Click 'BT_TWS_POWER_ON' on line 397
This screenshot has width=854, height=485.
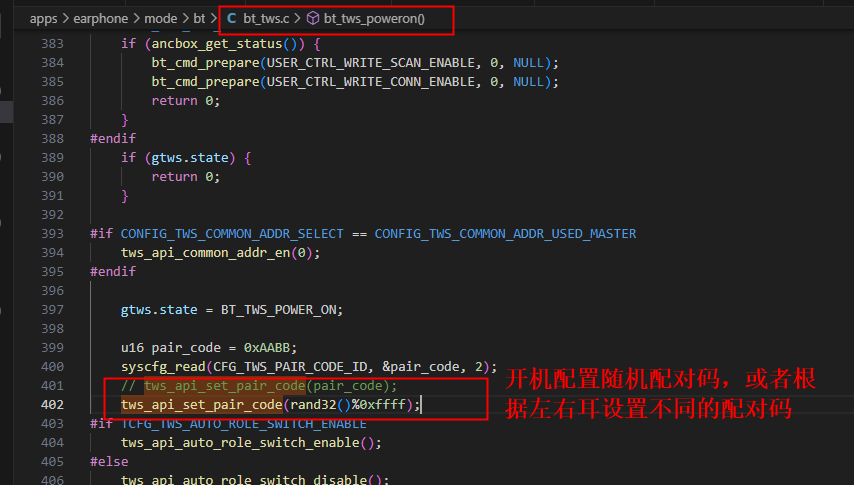pos(278,310)
